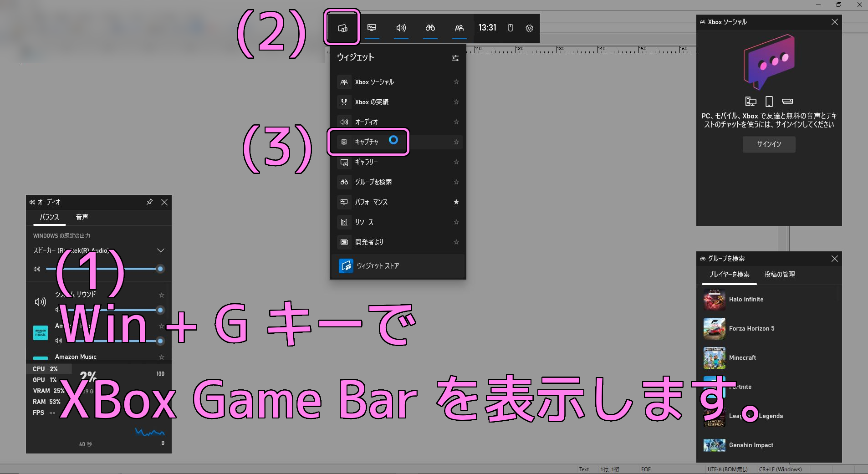
Task: Select パフォーマンス in the widget list
Action: coord(398,202)
